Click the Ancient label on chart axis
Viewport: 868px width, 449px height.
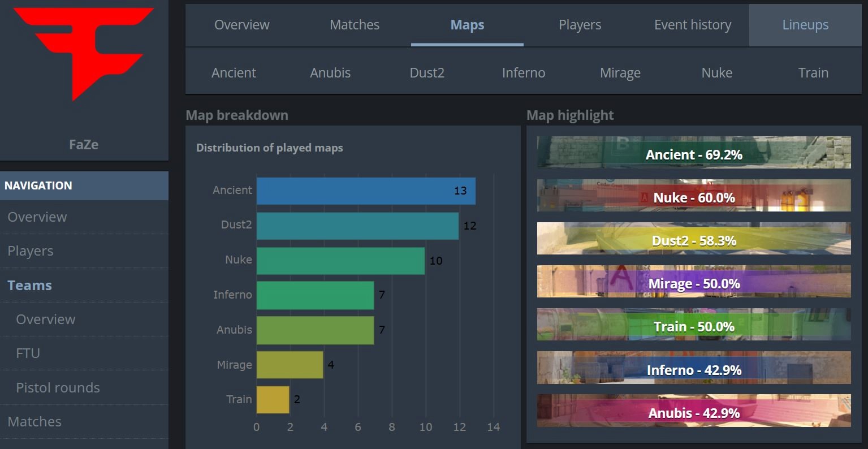[232, 190]
